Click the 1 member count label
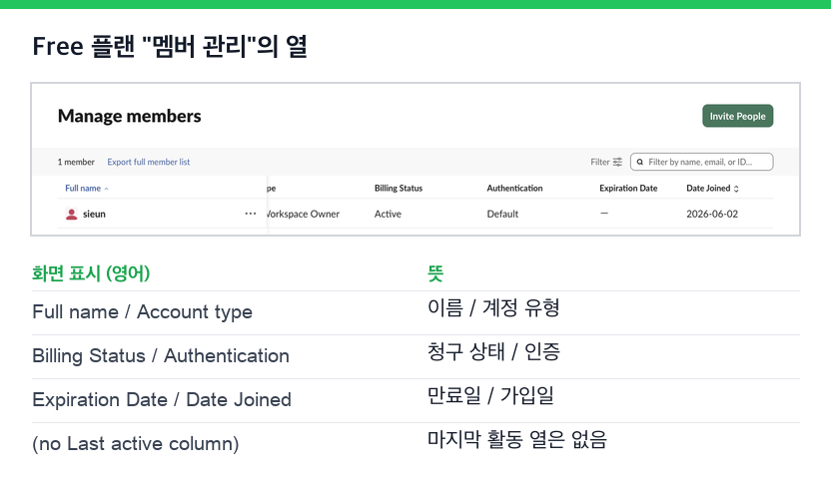831x504 pixels. pos(76,162)
